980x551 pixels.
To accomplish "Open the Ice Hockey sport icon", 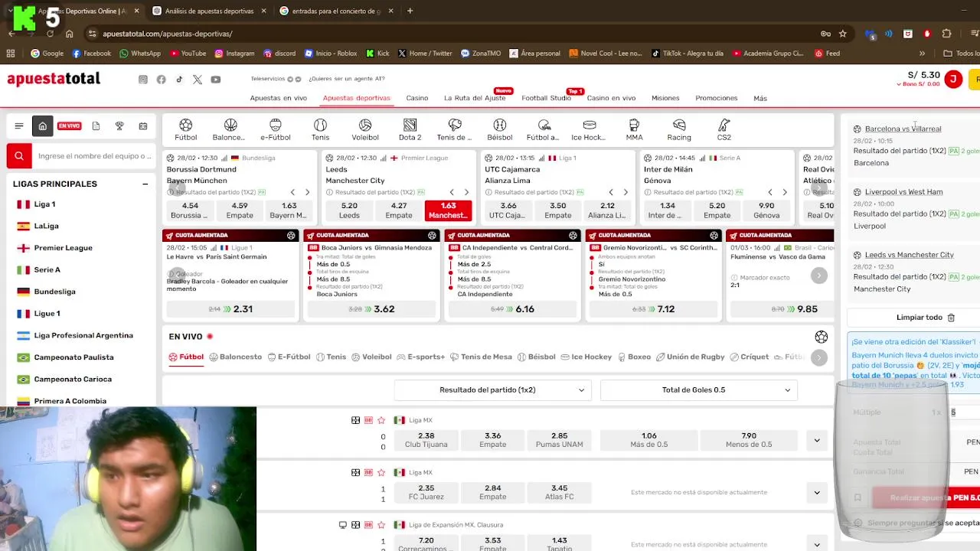I will (x=589, y=129).
